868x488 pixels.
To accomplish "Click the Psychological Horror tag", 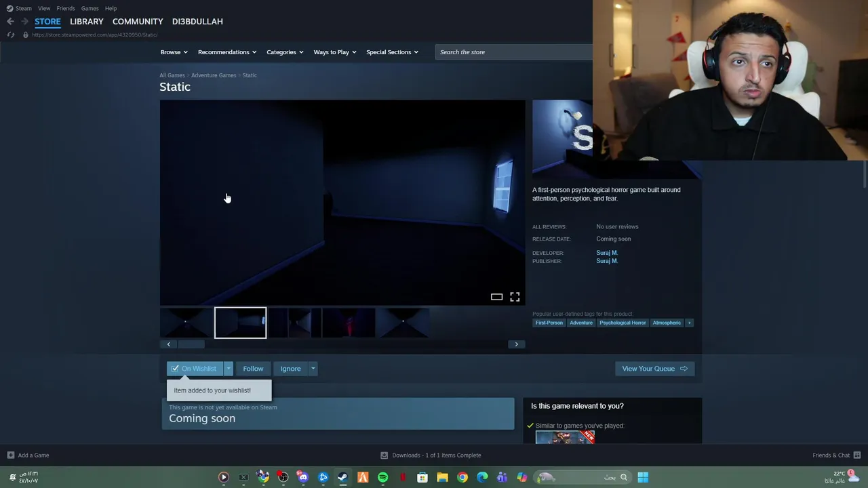I will [x=623, y=323].
